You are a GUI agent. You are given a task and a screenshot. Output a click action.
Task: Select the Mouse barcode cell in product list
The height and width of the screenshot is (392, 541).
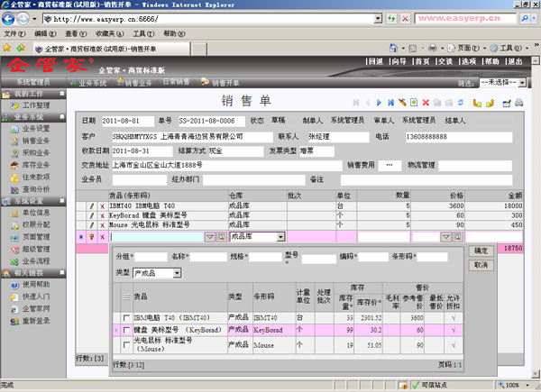pyautogui.click(x=274, y=345)
